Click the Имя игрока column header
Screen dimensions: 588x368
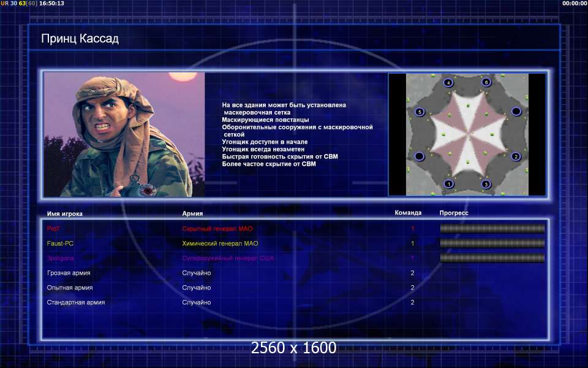pyautogui.click(x=64, y=213)
